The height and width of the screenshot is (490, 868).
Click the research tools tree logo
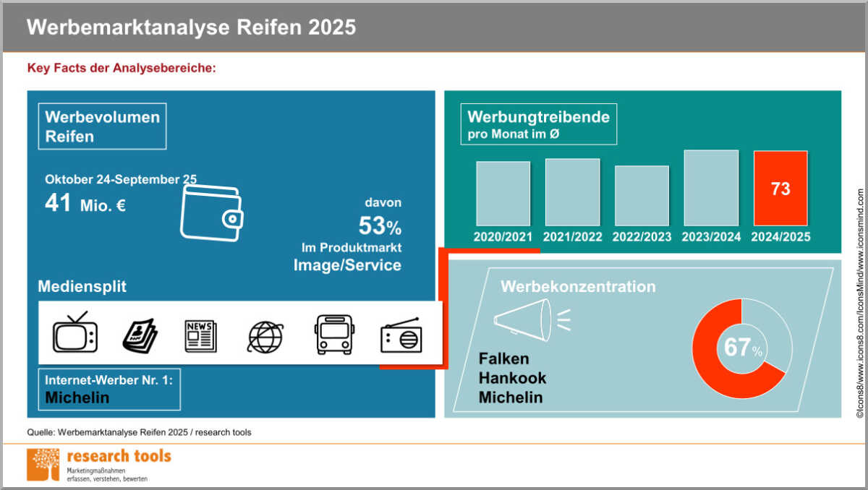coord(43,464)
